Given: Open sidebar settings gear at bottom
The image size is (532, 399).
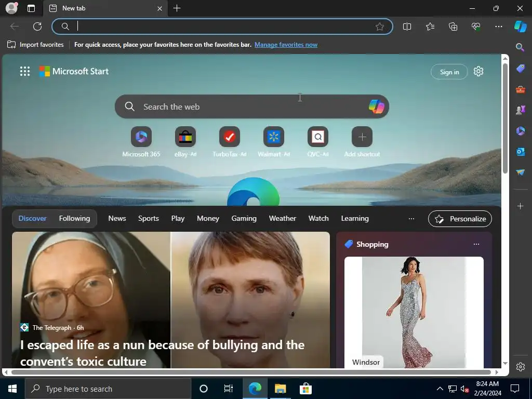Looking at the screenshot, I should tap(521, 367).
